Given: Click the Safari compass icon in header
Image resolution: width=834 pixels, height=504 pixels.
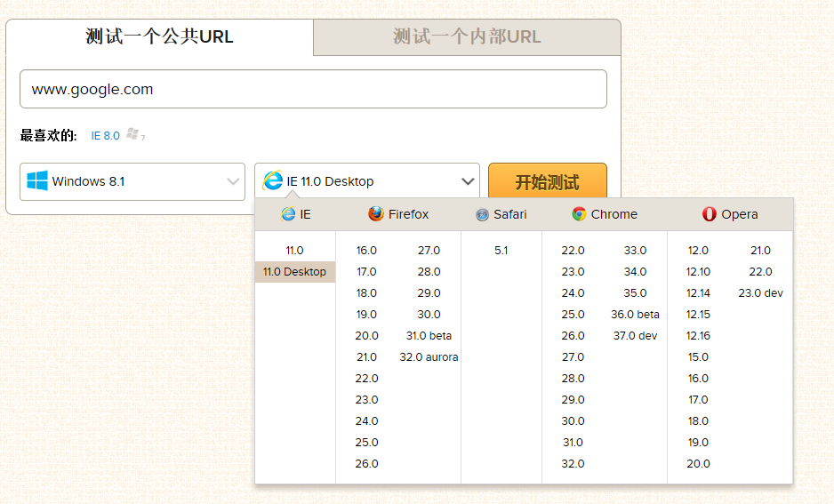Looking at the screenshot, I should 483,214.
